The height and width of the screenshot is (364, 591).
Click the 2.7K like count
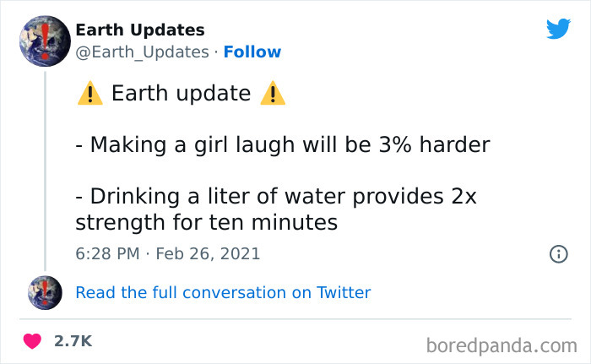pos(72,341)
